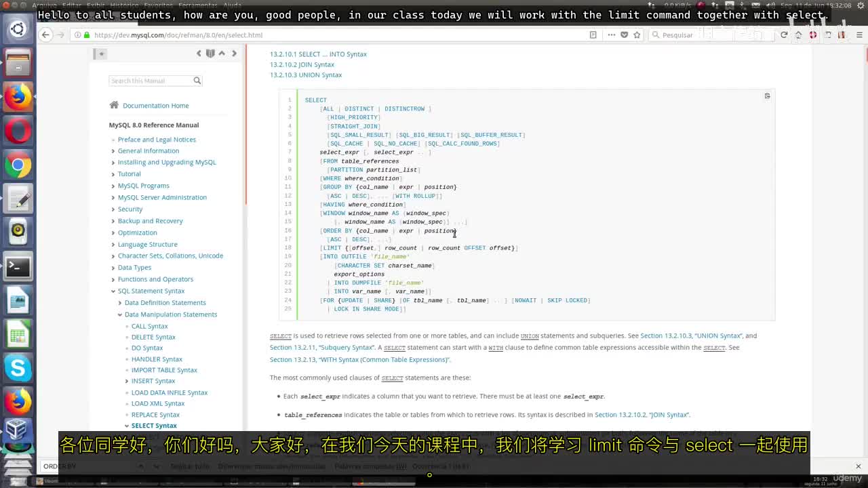Image resolution: width=868 pixels, height=488 pixels.
Task: Open Functions and Operators section
Action: tap(155, 279)
